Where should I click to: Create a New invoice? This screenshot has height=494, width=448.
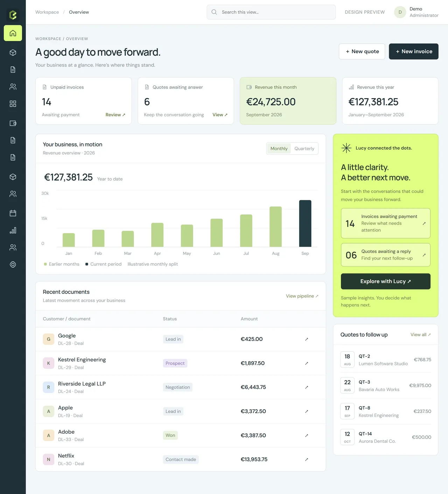[414, 52]
